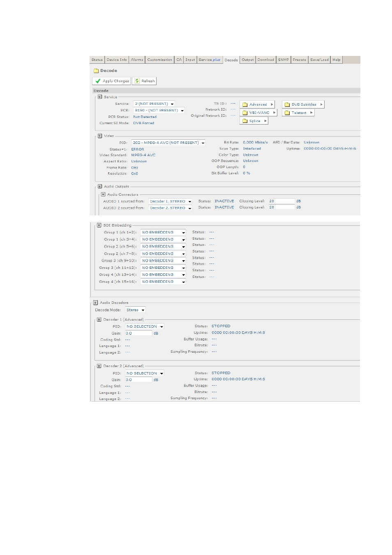Collapse the Audio Decoders section
Image resolution: width=392 pixels, height=555 pixels.
click(x=96, y=303)
